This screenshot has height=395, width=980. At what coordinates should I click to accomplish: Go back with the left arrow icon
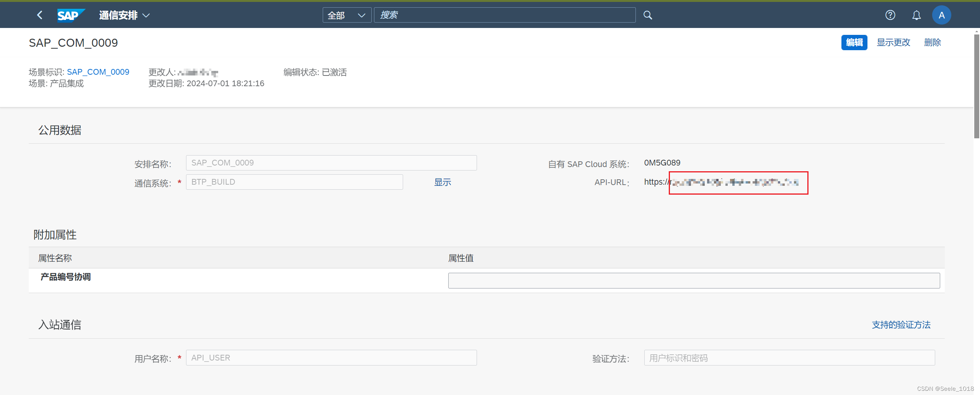[x=39, y=15]
